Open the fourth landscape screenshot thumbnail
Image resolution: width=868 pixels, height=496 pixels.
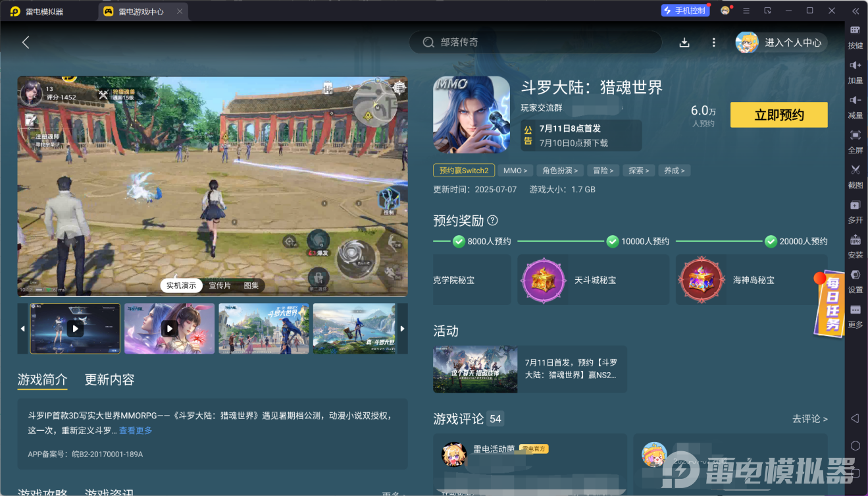[354, 329]
